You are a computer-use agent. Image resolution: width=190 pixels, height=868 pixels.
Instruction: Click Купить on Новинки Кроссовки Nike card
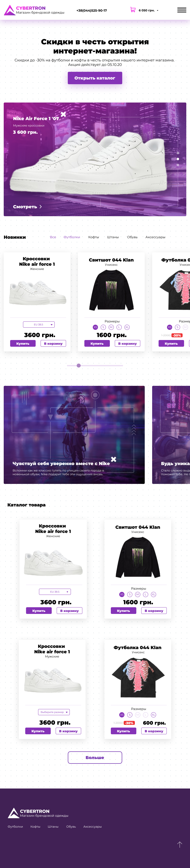click(23, 343)
